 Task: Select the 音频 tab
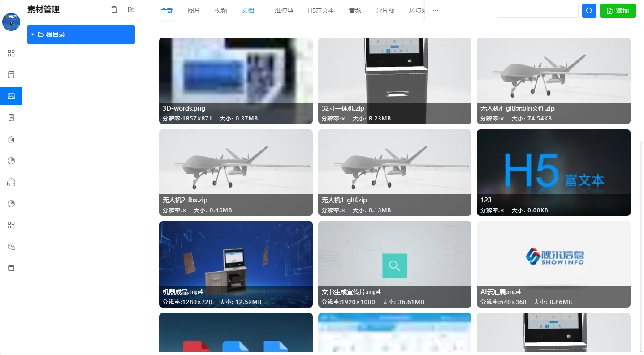tap(355, 10)
